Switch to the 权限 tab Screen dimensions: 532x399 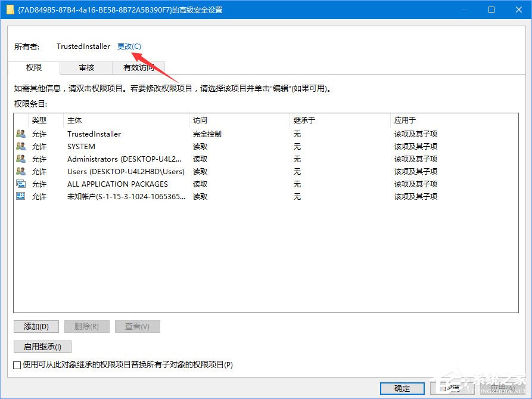click(x=33, y=67)
